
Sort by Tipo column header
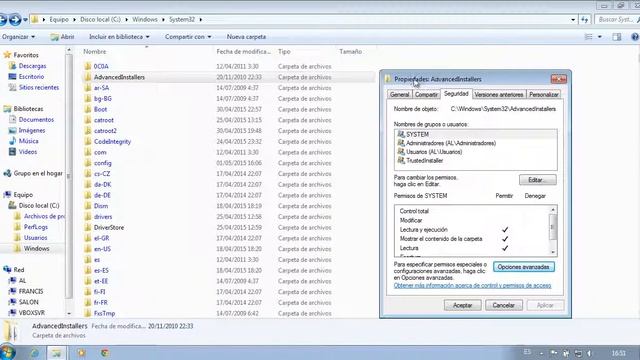pos(284,51)
